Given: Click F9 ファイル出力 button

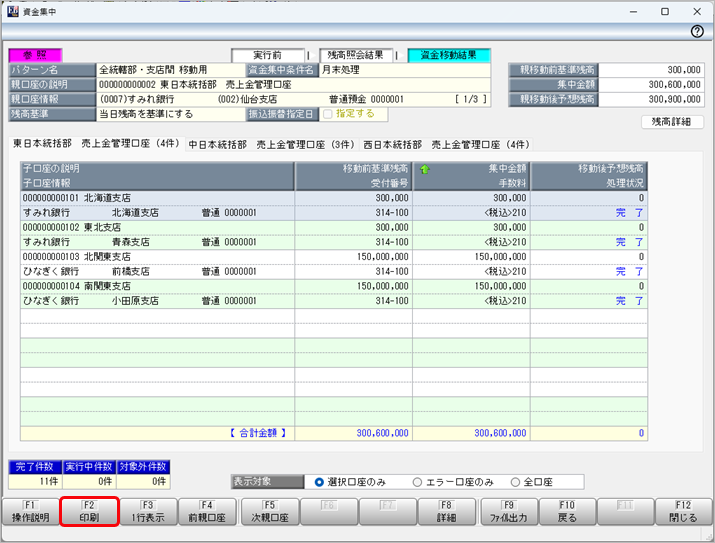Looking at the screenshot, I should pos(509,512).
